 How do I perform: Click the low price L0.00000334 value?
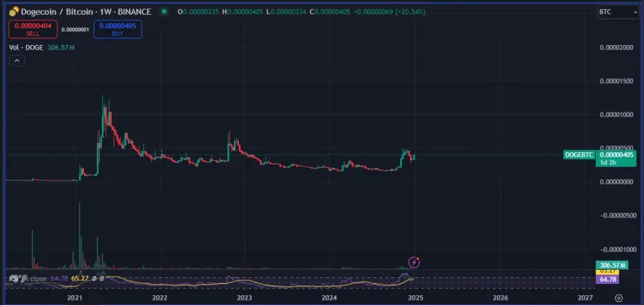286,12
